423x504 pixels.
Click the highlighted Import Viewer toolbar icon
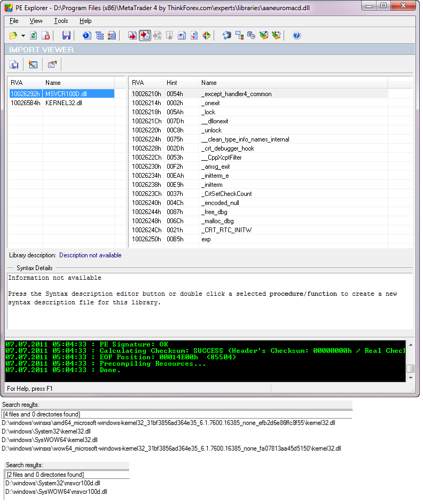point(145,36)
